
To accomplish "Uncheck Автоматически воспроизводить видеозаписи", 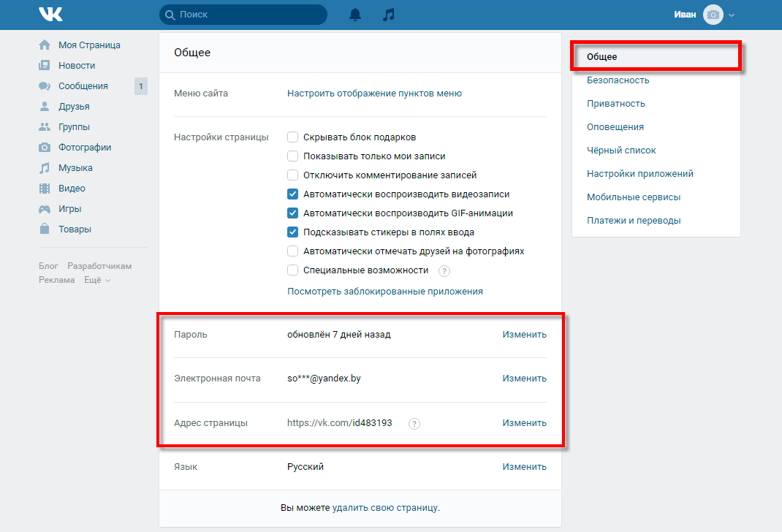I will (x=293, y=194).
